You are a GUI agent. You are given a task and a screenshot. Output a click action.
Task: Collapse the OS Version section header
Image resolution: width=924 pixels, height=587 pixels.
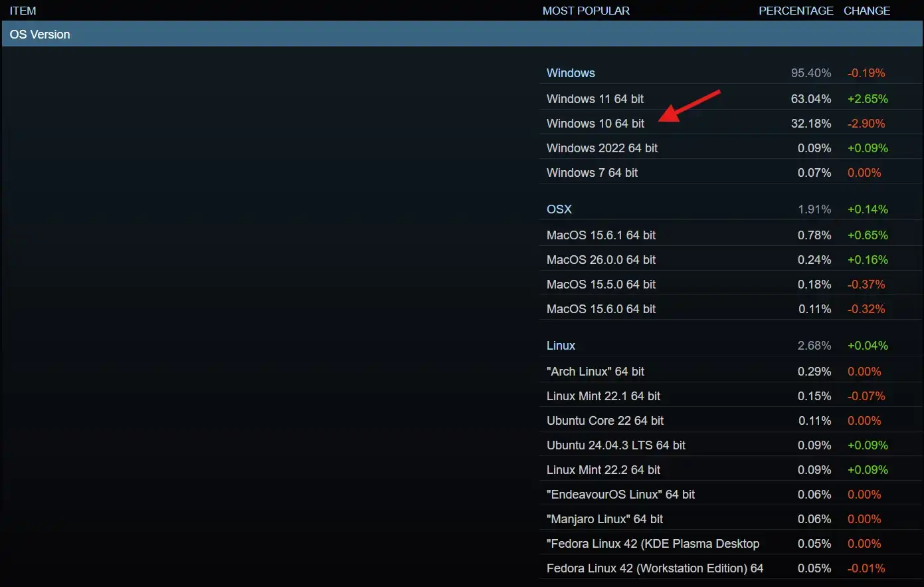[x=40, y=35]
